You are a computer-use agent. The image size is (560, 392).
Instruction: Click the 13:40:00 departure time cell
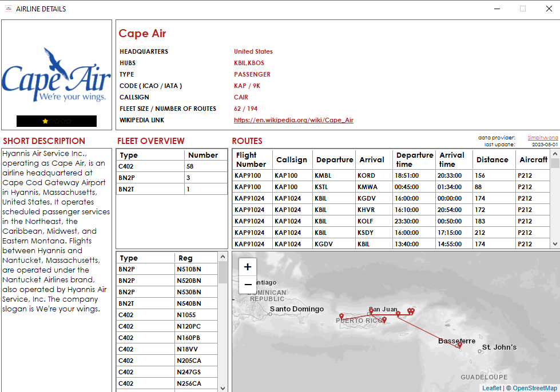tap(414, 244)
